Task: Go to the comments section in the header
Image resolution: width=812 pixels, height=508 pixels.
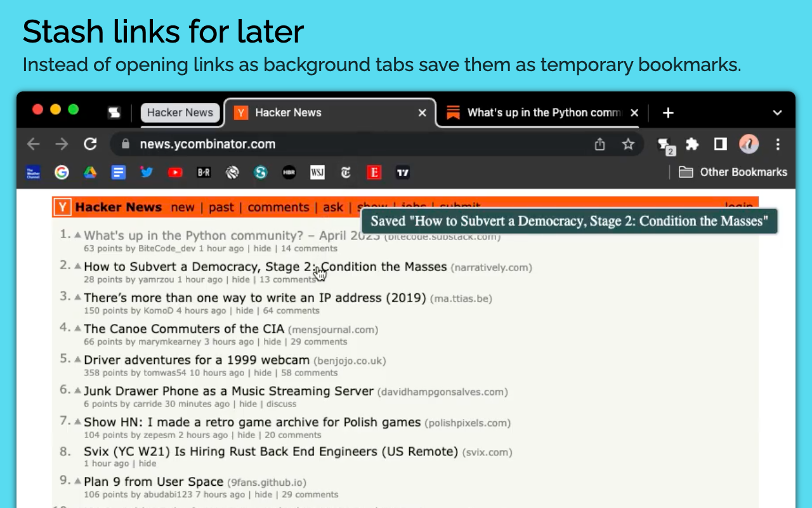Action: (278, 208)
